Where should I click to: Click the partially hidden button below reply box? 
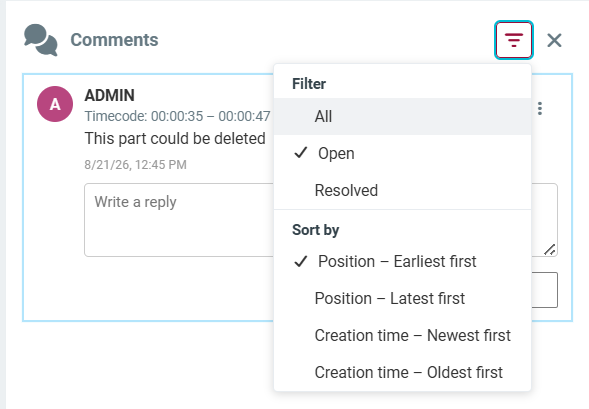click(544, 290)
